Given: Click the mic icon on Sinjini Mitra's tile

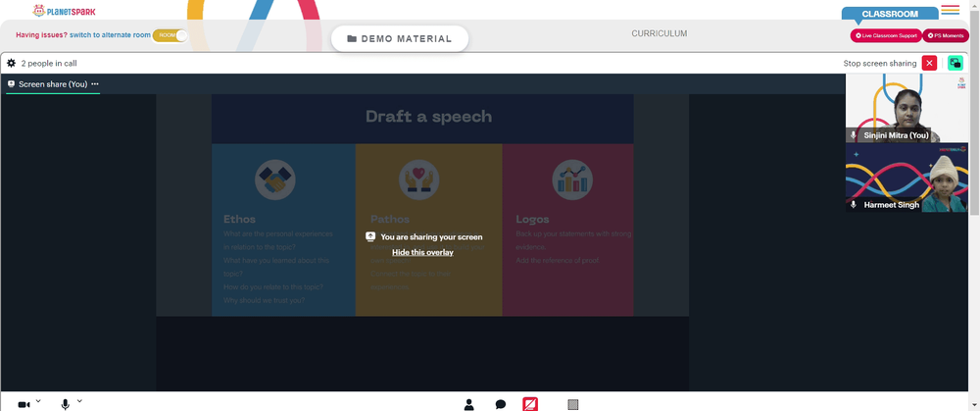Looking at the screenshot, I should (x=854, y=135).
